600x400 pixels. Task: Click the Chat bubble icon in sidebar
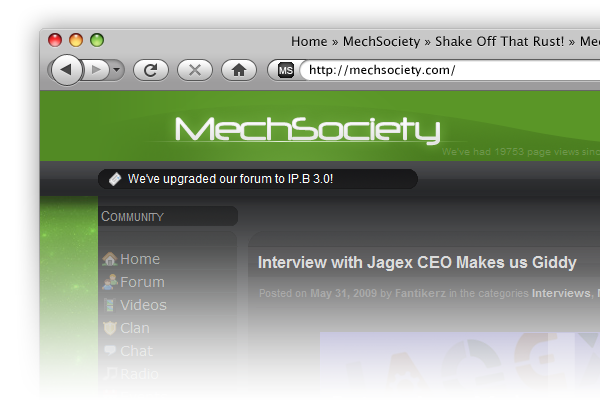[x=110, y=350]
